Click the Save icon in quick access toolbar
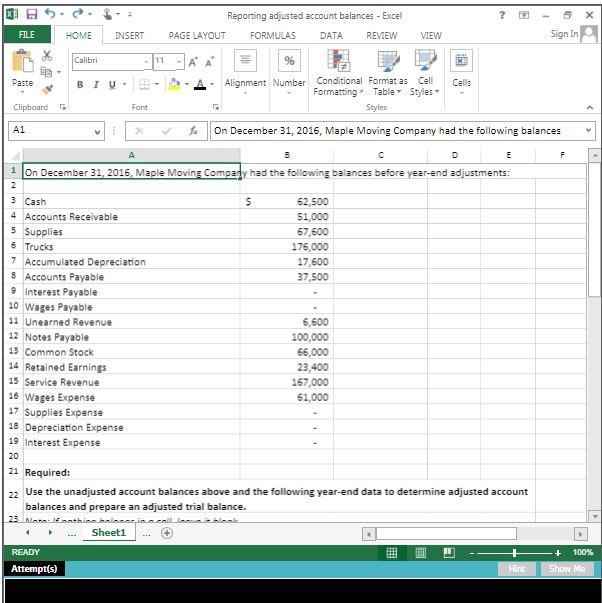 [32, 14]
